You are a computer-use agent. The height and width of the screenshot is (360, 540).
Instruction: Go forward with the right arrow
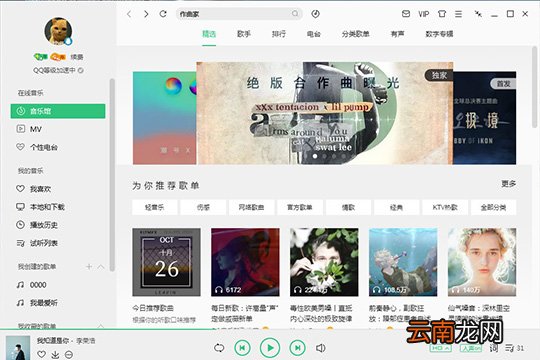(146, 14)
